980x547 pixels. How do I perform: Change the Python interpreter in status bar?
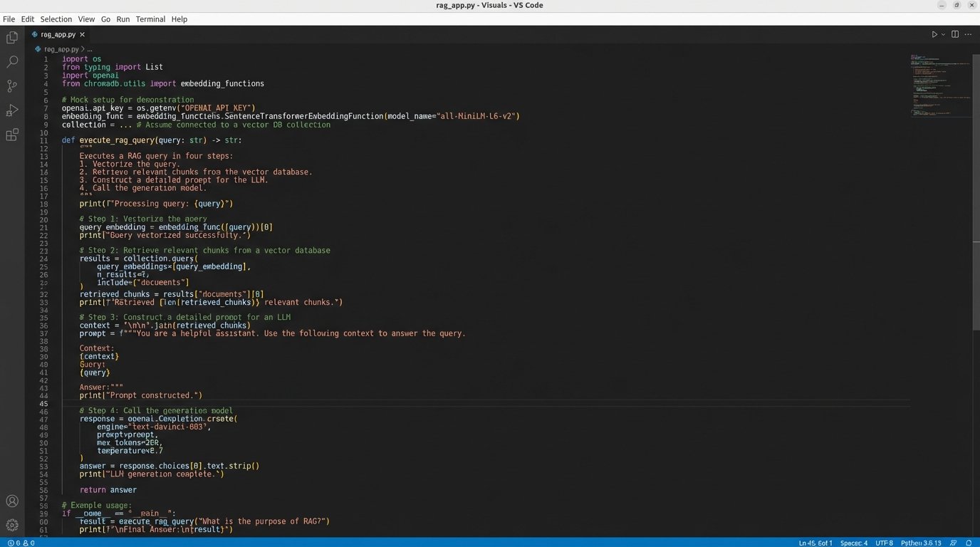tap(921, 543)
